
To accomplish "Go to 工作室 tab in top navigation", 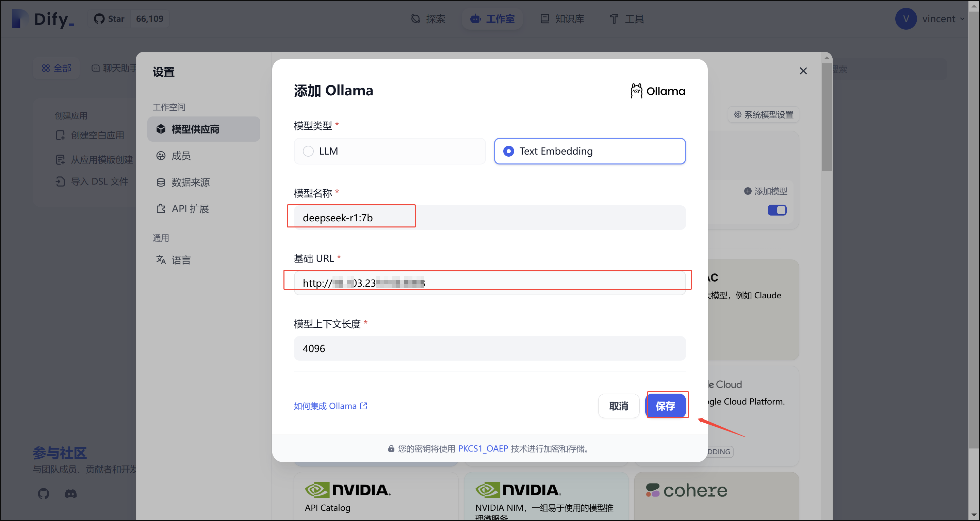I will pos(492,19).
